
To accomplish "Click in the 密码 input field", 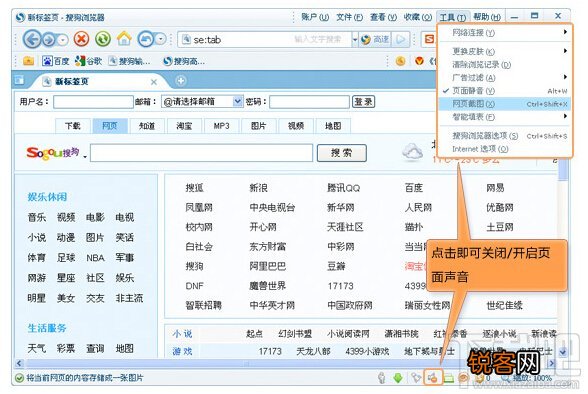I will click(x=309, y=102).
